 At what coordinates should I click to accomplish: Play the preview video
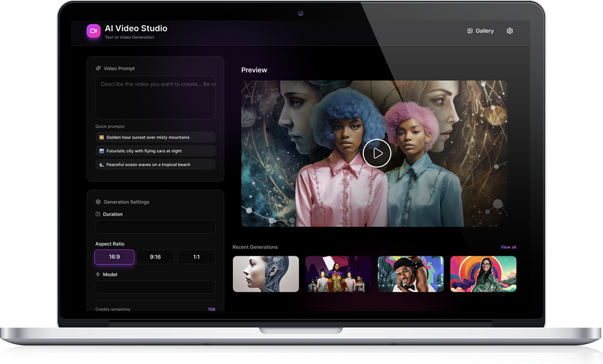(x=377, y=153)
